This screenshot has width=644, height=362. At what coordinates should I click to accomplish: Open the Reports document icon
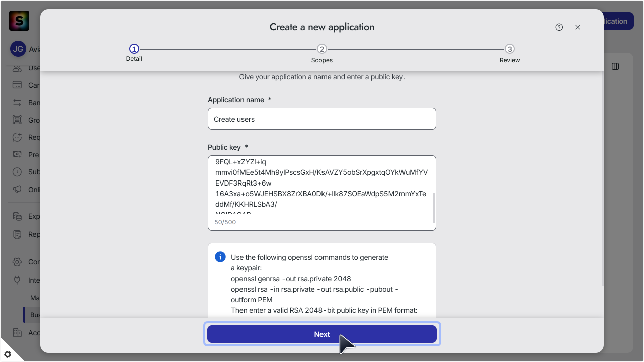[x=17, y=234]
